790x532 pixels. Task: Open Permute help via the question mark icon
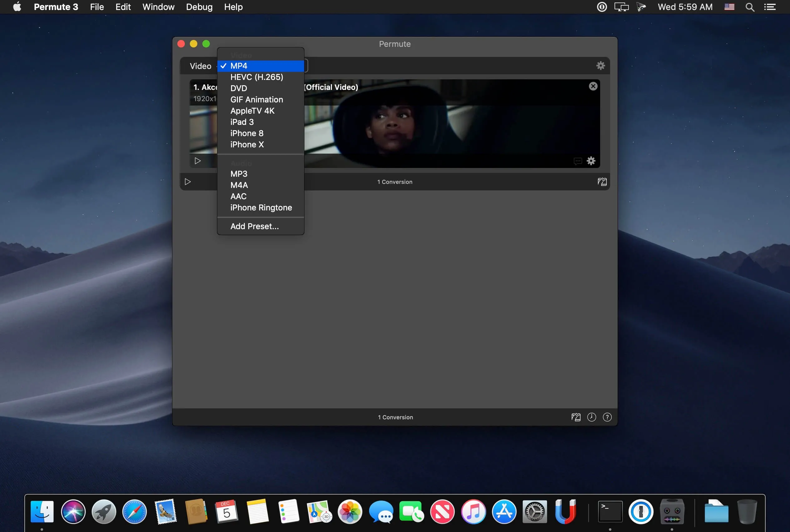click(607, 417)
